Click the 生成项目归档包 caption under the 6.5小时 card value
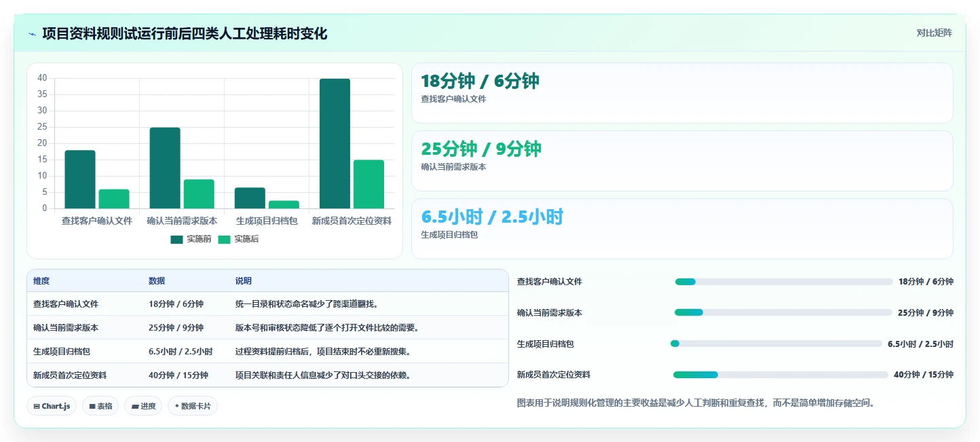 point(449,235)
